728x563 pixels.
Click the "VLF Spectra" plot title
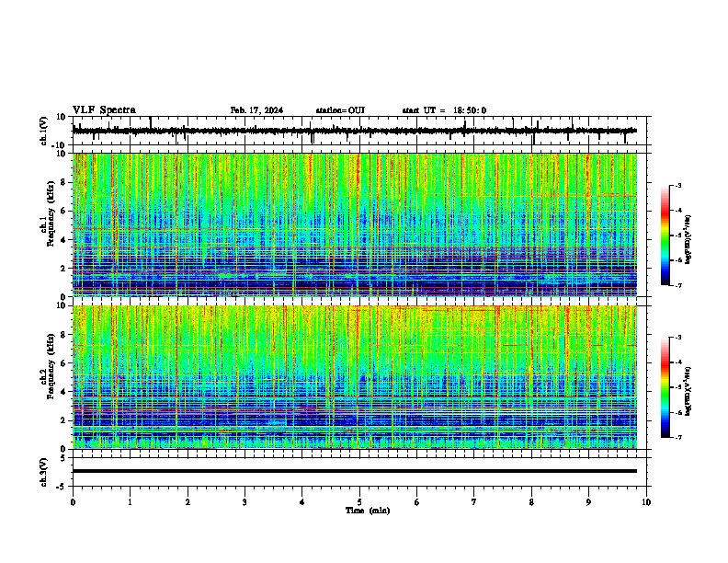point(104,109)
